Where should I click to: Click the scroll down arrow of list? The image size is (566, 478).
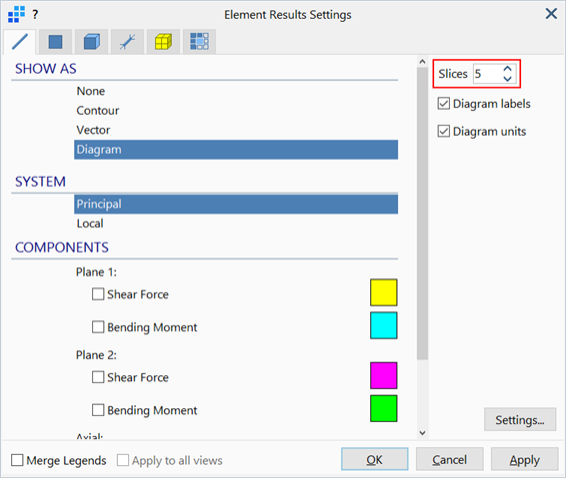tap(422, 433)
